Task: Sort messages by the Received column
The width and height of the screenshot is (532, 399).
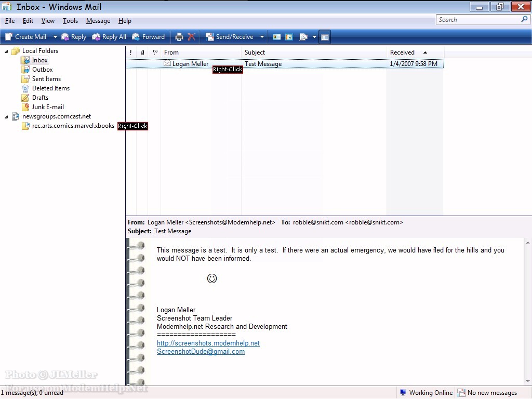Action: click(415, 52)
